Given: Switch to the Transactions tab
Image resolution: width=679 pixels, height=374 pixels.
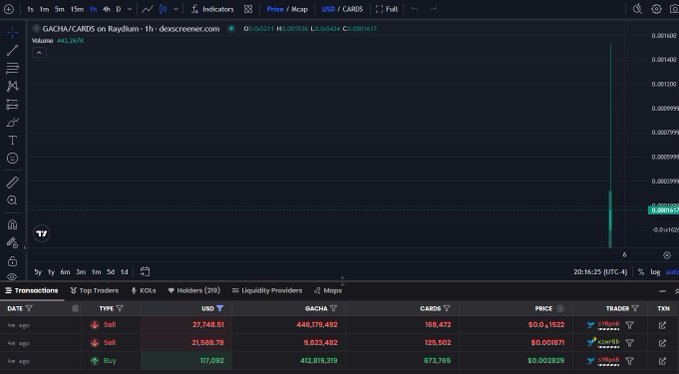Looking at the screenshot, I should click(32, 290).
